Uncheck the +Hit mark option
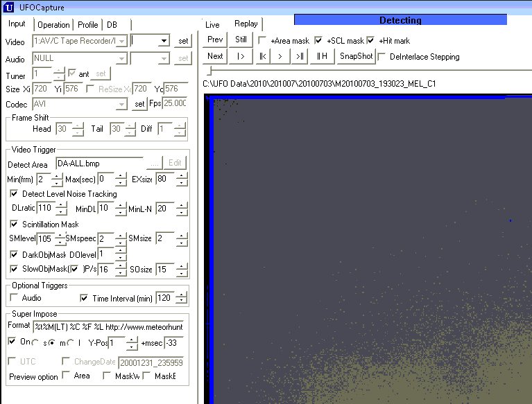The image size is (532, 404). 371,41
